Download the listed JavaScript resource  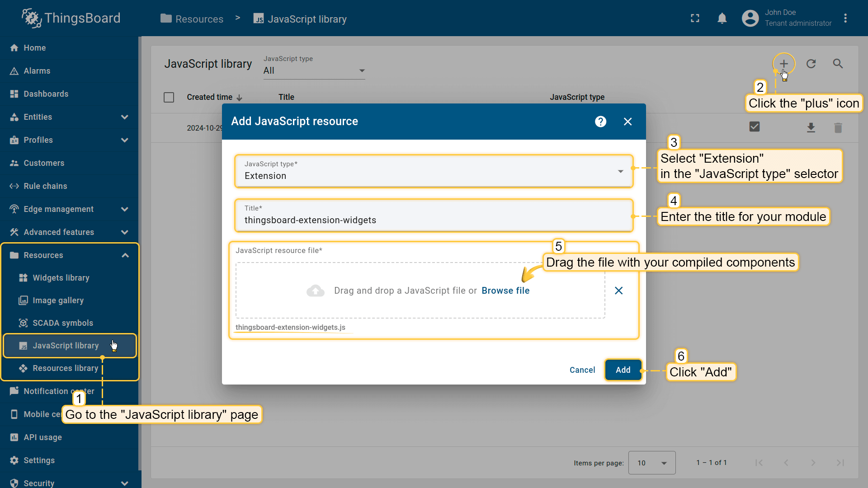(x=811, y=128)
